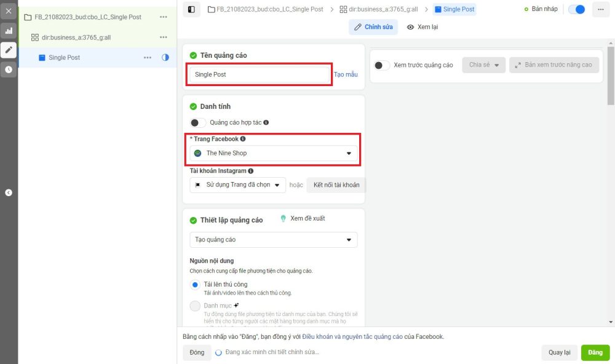
Task: Click Kết nối tài khoản button
Action: 336,184
